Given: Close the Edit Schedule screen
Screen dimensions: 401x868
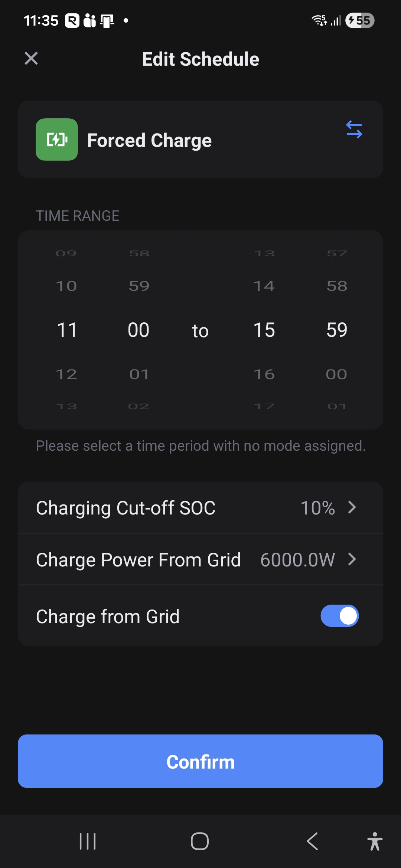Looking at the screenshot, I should click(x=31, y=58).
